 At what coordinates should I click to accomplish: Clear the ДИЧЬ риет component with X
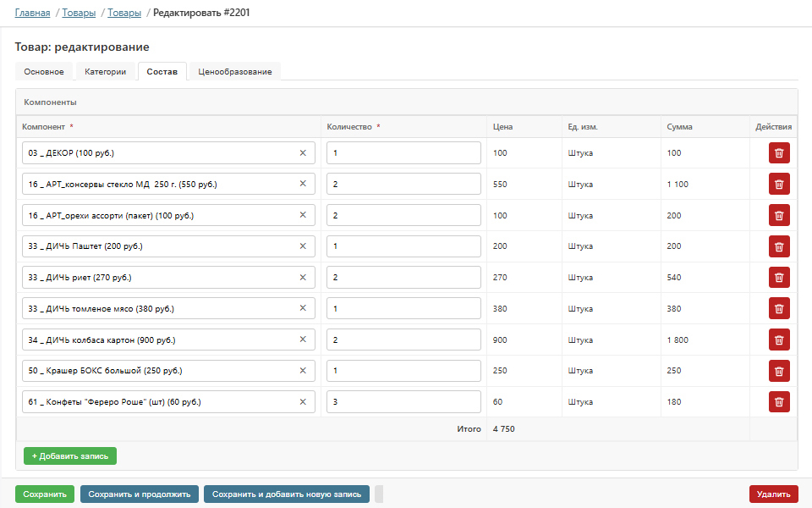[x=303, y=278]
